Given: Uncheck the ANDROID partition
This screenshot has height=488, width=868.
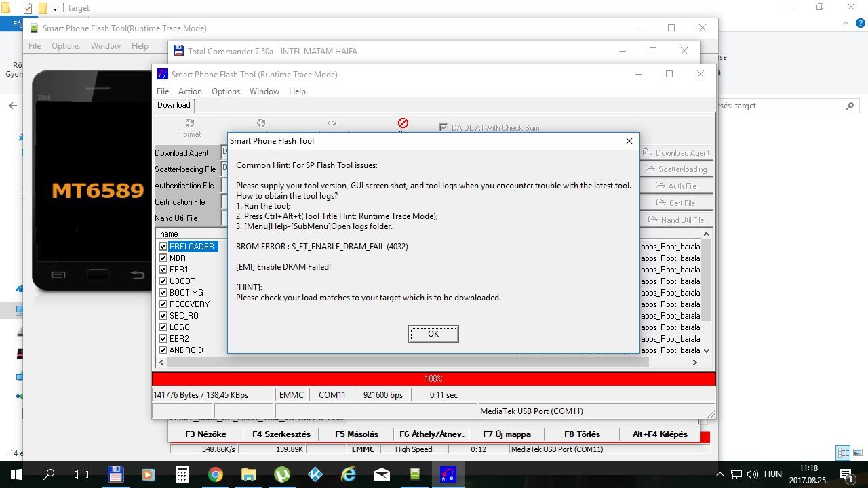Looking at the screenshot, I should 163,350.
